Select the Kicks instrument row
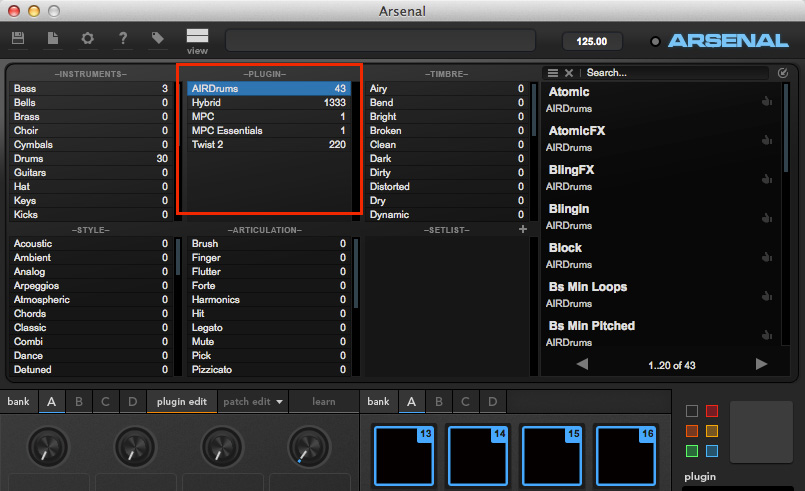This screenshot has height=491, width=805. click(x=90, y=215)
